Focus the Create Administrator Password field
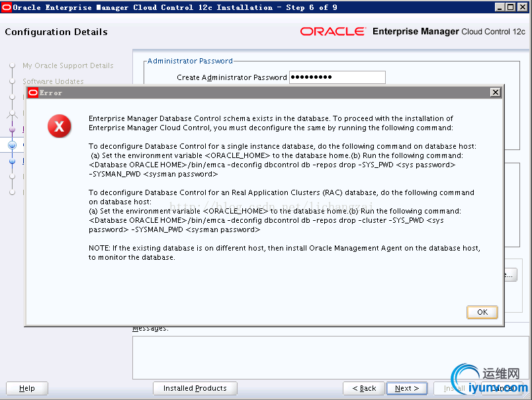The width and height of the screenshot is (532, 400). pyautogui.click(x=337, y=77)
